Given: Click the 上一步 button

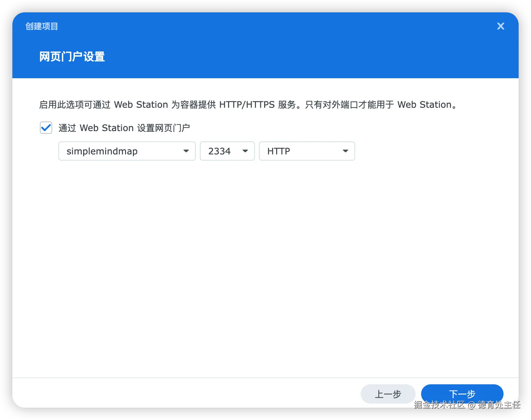Looking at the screenshot, I should click(388, 394).
